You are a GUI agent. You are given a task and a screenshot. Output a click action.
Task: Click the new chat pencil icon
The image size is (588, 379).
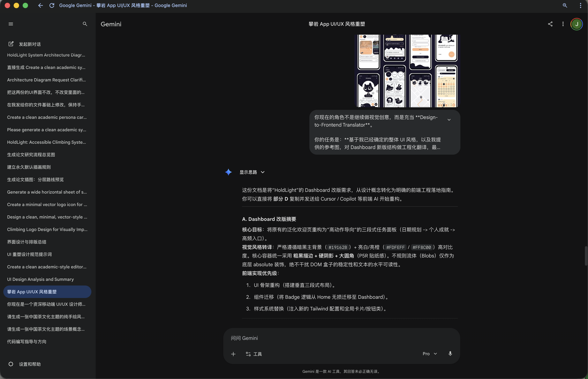point(11,44)
